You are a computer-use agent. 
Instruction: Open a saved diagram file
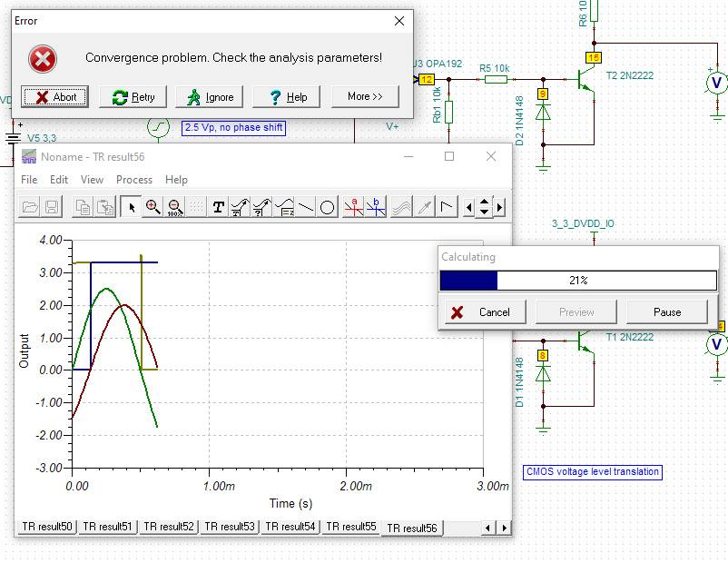[x=28, y=207]
